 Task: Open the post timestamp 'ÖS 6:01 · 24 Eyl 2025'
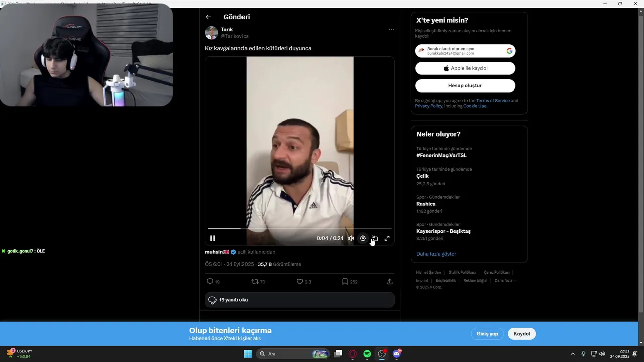click(x=229, y=264)
